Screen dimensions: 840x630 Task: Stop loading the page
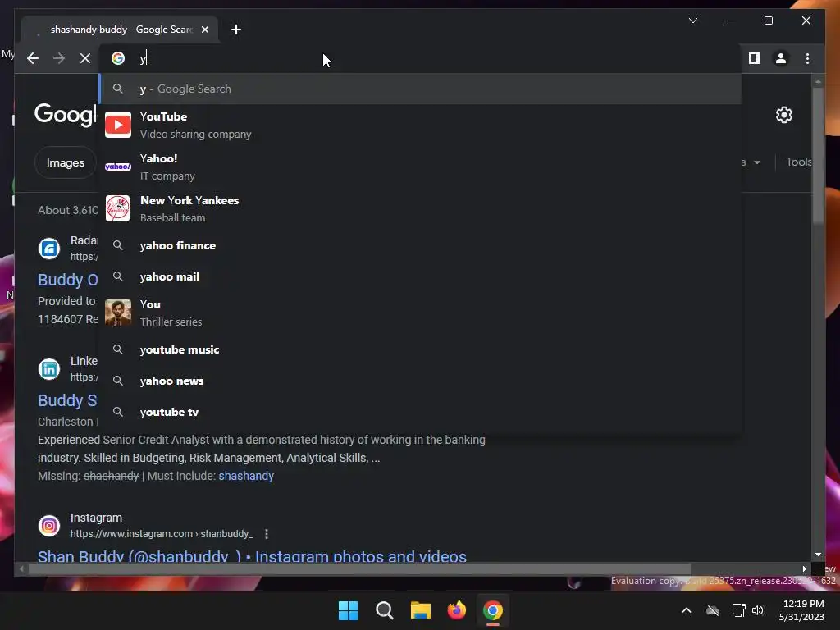85,58
